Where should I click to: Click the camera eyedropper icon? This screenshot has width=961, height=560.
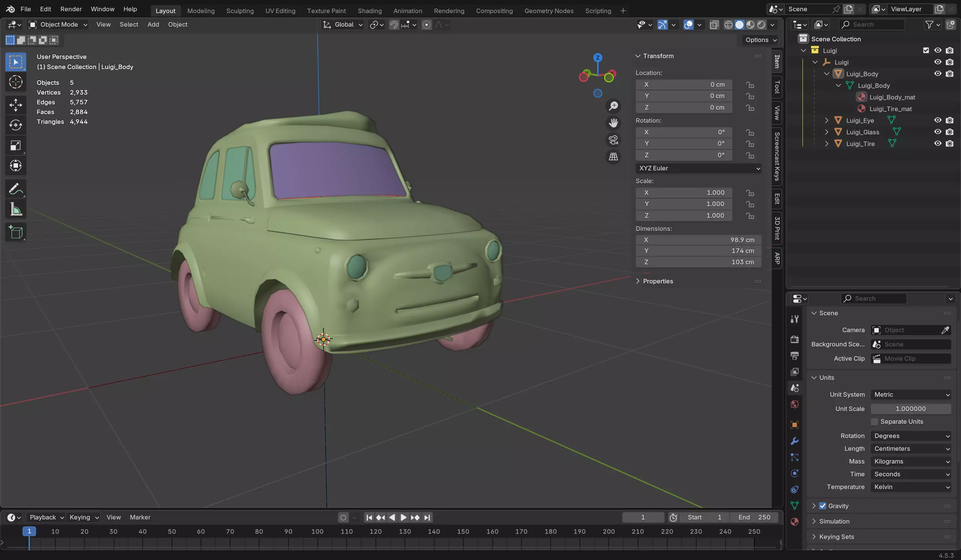pos(945,330)
